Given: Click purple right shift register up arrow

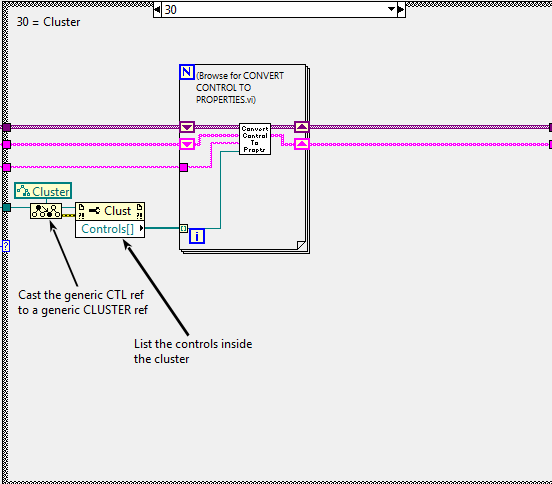Looking at the screenshot, I should [302, 127].
